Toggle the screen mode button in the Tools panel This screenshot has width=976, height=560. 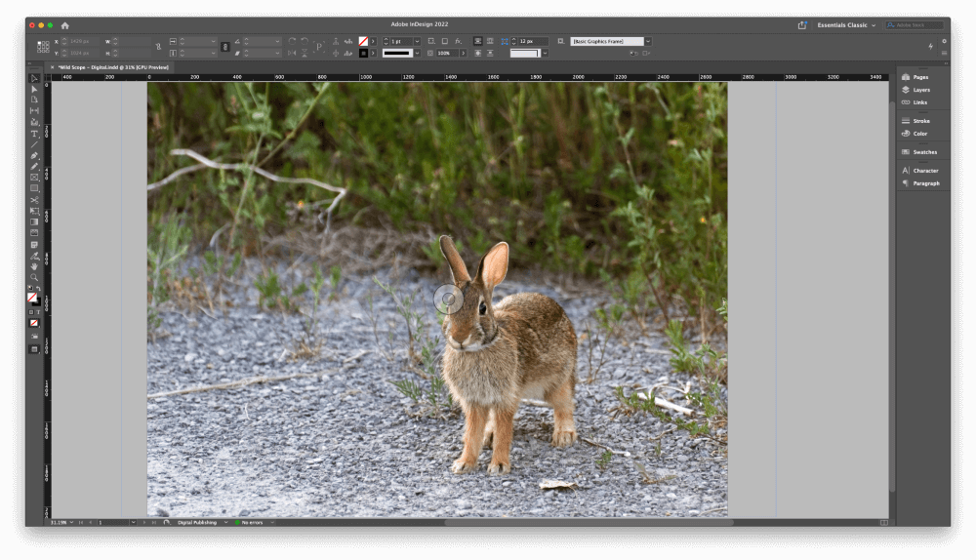pos(34,349)
